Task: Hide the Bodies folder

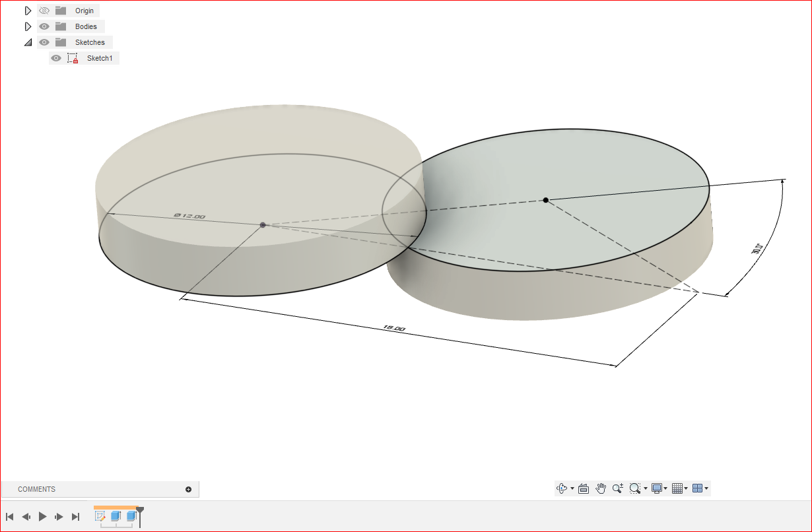Action: coord(44,26)
